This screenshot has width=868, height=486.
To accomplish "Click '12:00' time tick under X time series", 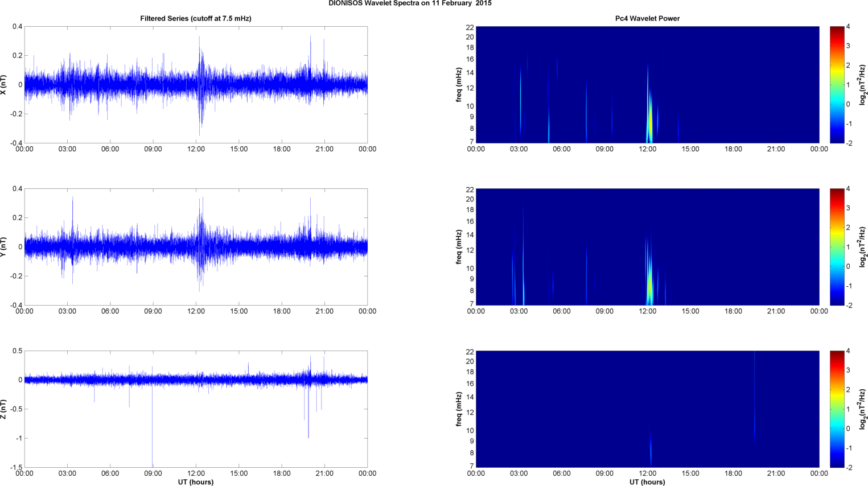I will pyautogui.click(x=196, y=149).
